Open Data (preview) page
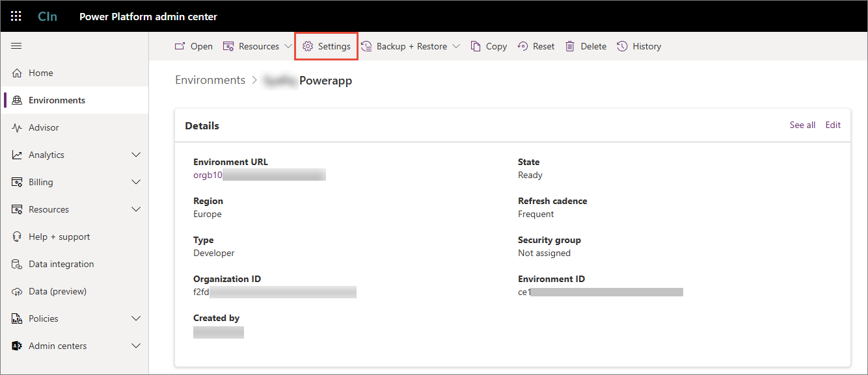 [x=74, y=291]
